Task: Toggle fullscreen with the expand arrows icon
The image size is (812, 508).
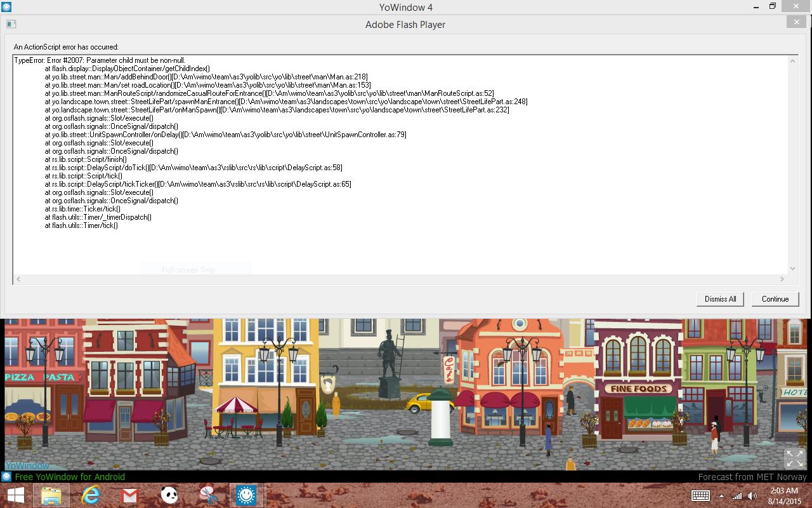Action: click(x=794, y=458)
